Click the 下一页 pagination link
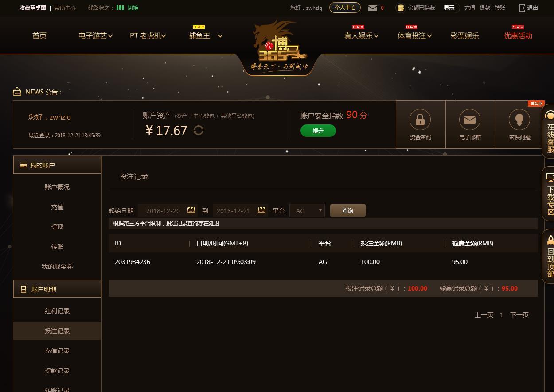The height and width of the screenshot is (392, 554). click(519, 315)
